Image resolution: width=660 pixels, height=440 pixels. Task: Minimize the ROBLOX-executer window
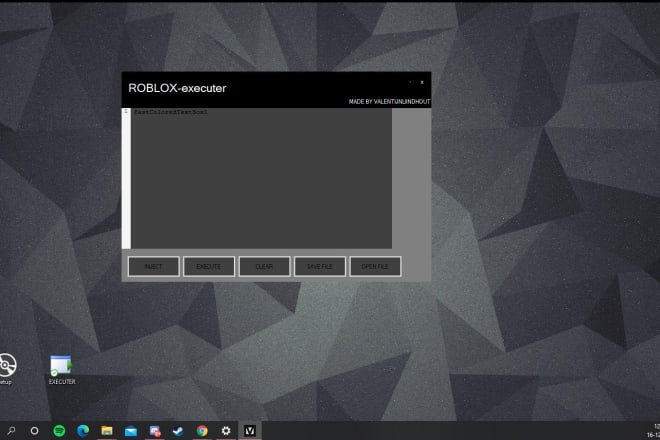410,82
